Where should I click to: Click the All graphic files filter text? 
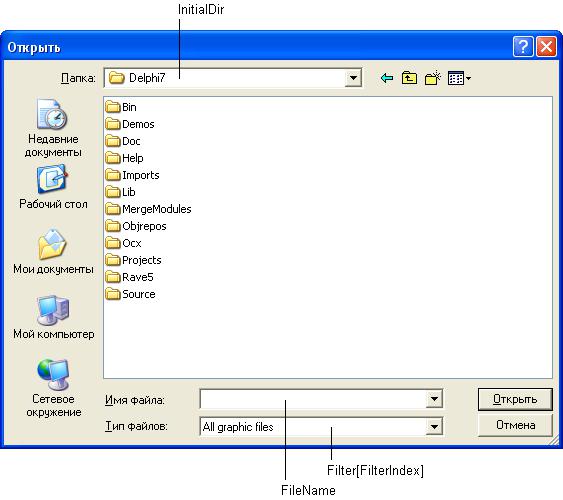(238, 427)
